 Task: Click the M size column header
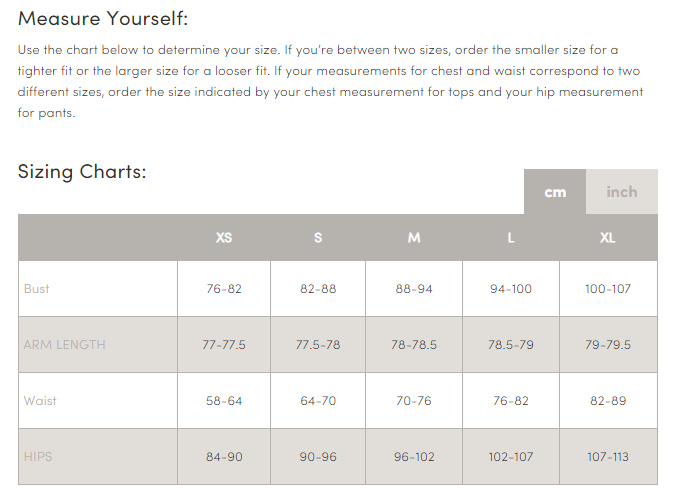(414, 237)
